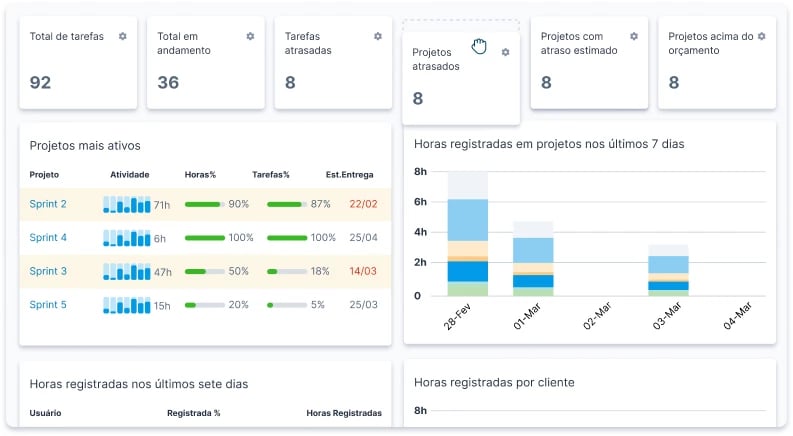This screenshot has width=793, height=436.
Task: Open gear on Projetos com atraso estimado
Action: click(x=634, y=36)
